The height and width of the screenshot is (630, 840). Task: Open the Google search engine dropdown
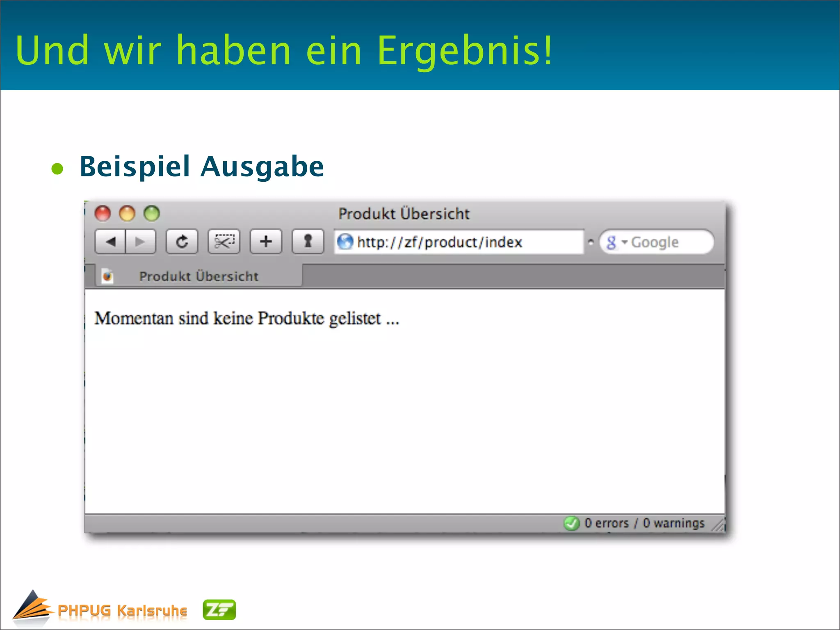(616, 242)
